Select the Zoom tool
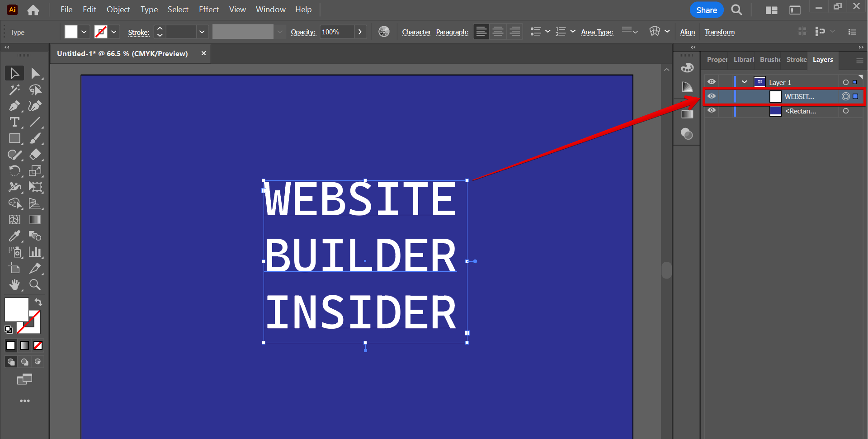Screen dimensions: 868x439 point(35,284)
